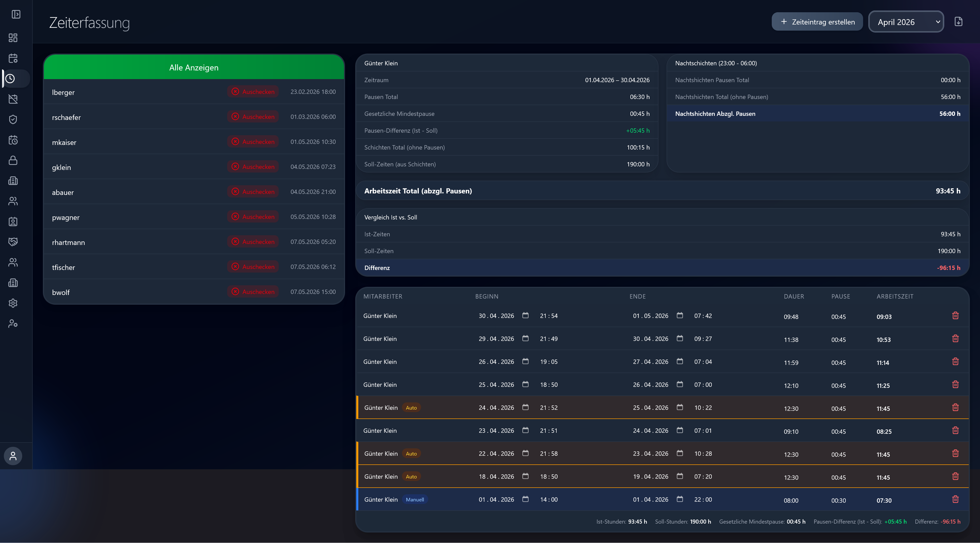Open the user profile avatar at bottom left
Screen dimensions: 980x543
point(13,456)
